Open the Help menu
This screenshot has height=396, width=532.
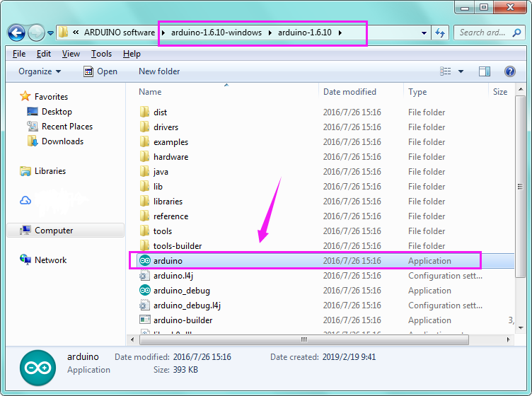point(132,54)
